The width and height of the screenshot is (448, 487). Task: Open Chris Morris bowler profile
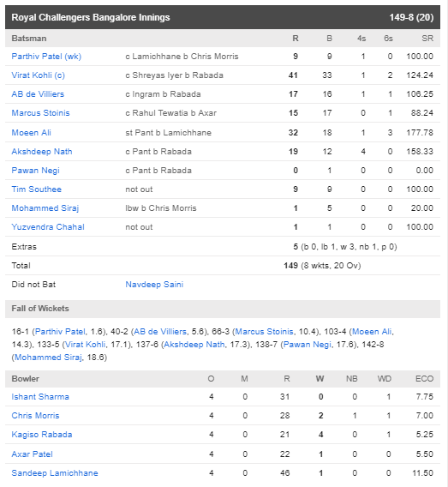35,416
